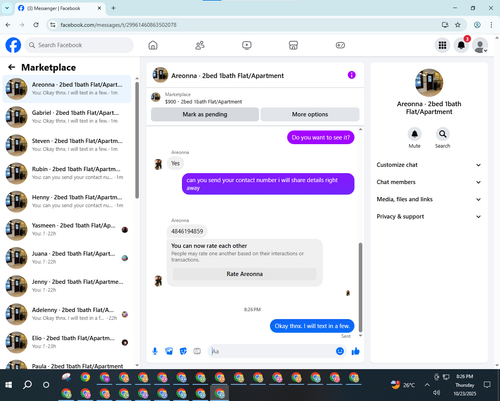
Task: Expand Customize chat section
Action: pyautogui.click(x=429, y=165)
